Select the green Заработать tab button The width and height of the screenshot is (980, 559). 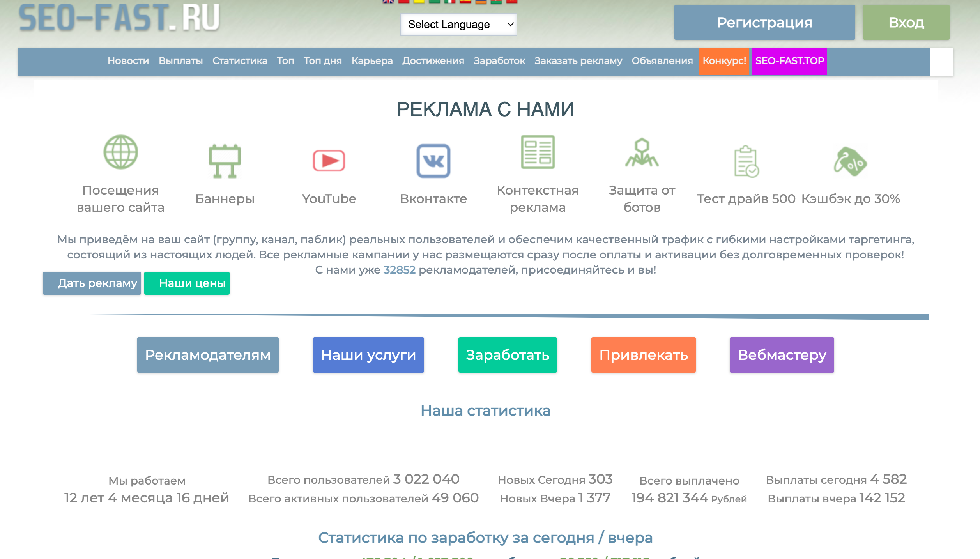click(x=508, y=355)
